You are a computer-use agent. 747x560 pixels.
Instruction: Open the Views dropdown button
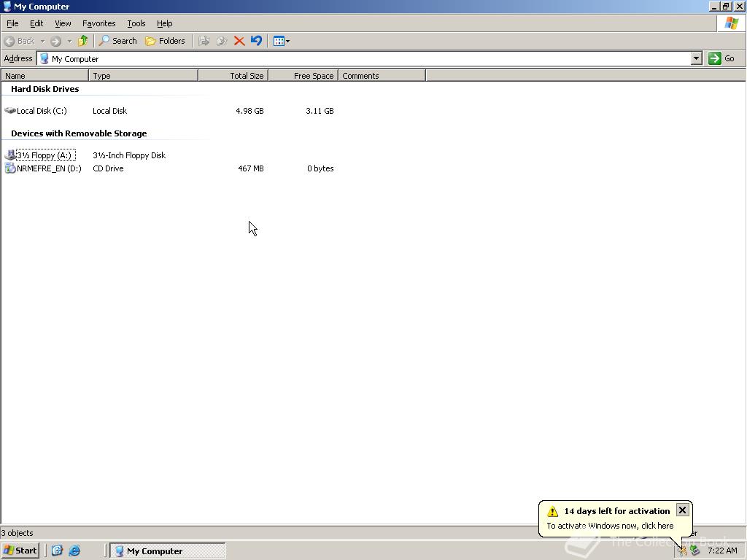tap(282, 41)
